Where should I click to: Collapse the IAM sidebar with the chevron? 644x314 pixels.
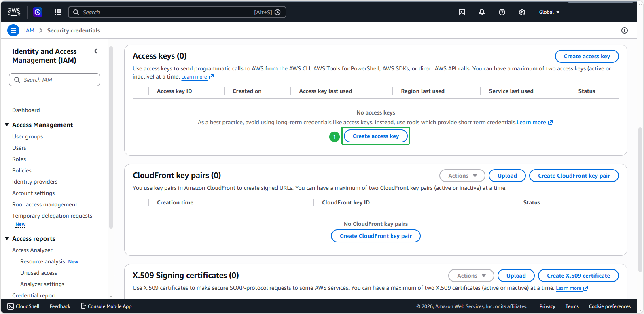(96, 51)
